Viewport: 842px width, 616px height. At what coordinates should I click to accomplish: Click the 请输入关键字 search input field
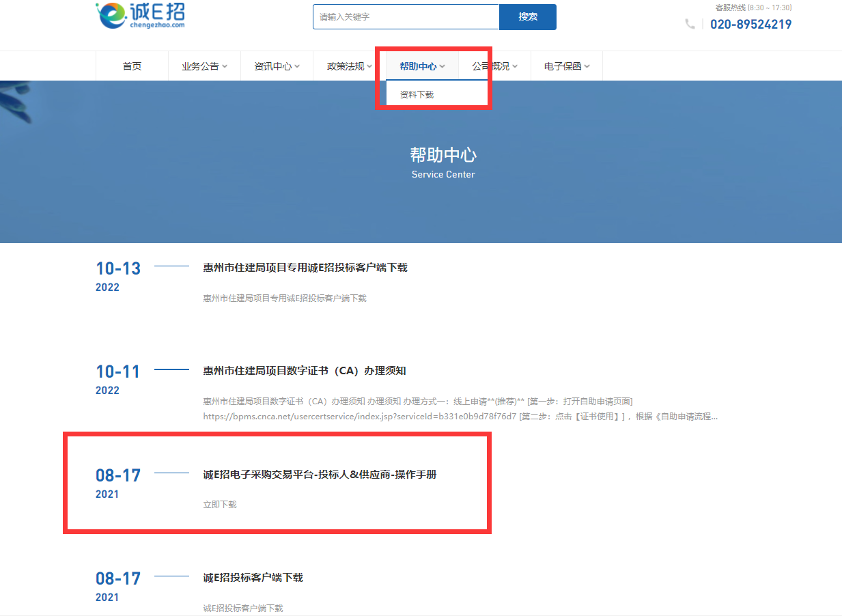tap(406, 16)
